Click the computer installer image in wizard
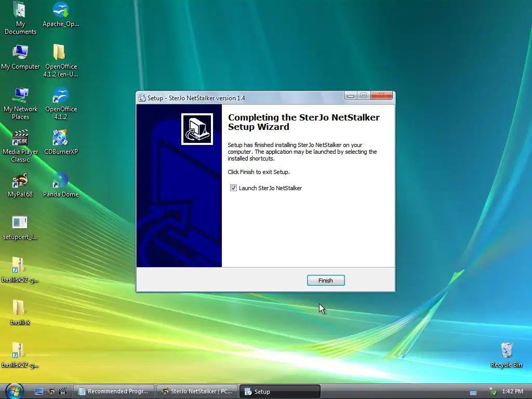532x399 pixels. [x=197, y=129]
